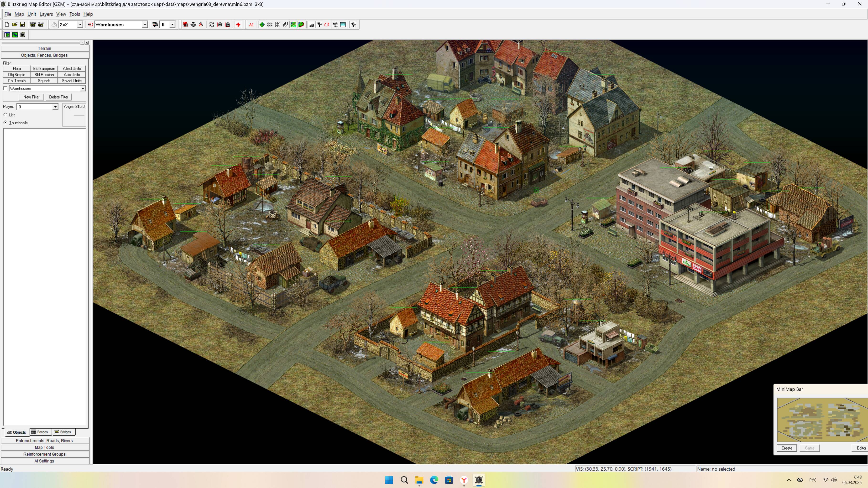868x488 pixels.
Task: Toggle the grid display icon
Action: click(270, 25)
